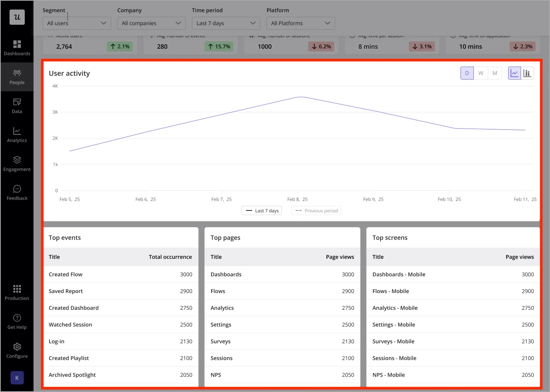Screen dimensions: 550x392
Task: Click the Top screens panel title
Action: [390, 238]
